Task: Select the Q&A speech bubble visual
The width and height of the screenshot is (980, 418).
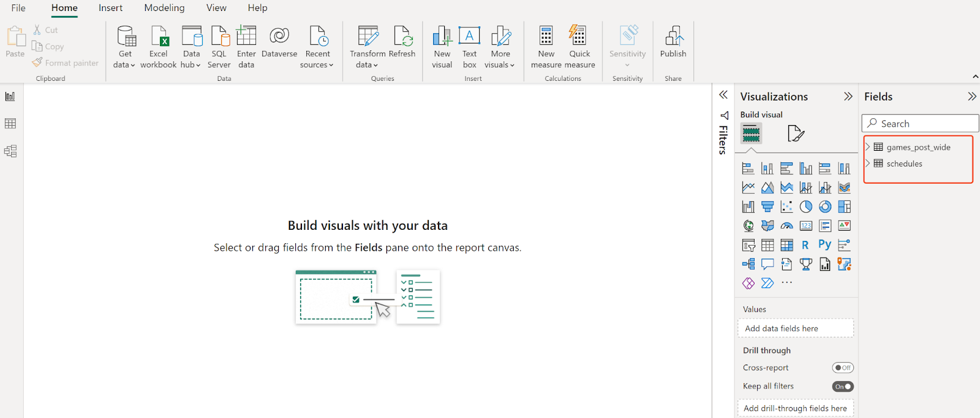Action: click(767, 264)
